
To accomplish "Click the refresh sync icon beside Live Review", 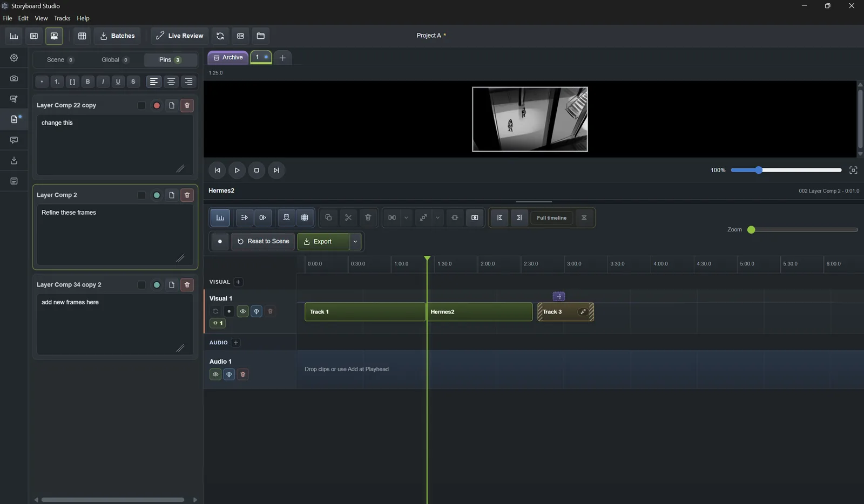I will point(220,36).
